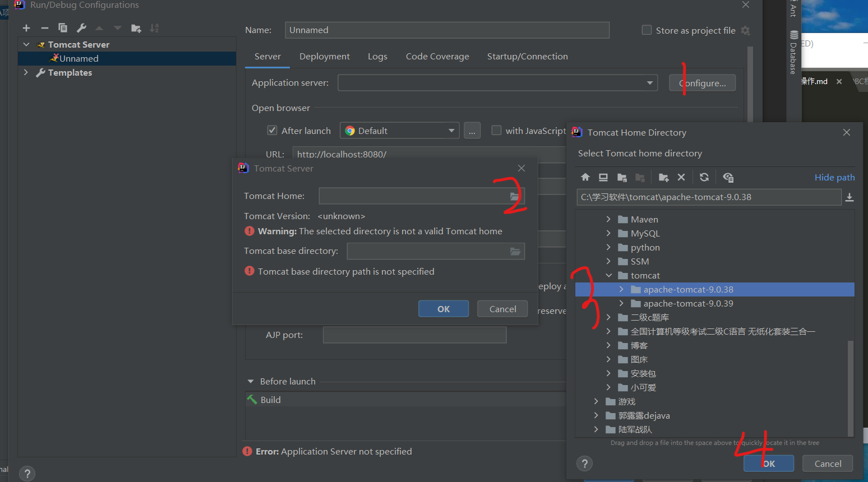This screenshot has width=868, height=482.
Task: Enable Store as project file checkbox
Action: point(647,30)
